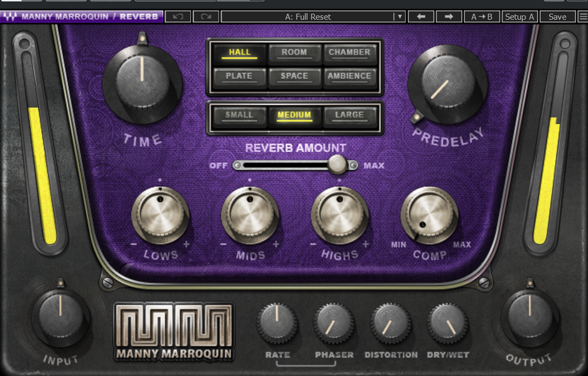Select the HALL reverb type

[239, 53]
